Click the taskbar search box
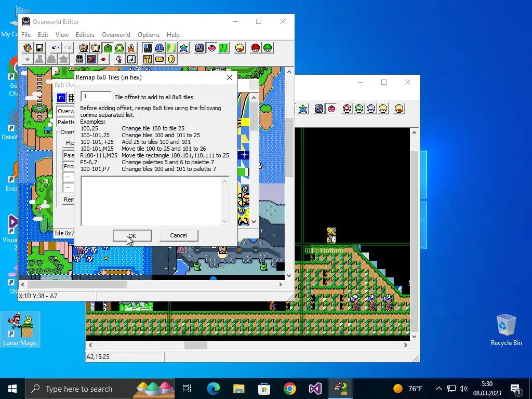Screen dimensions: 532x399 100,389
